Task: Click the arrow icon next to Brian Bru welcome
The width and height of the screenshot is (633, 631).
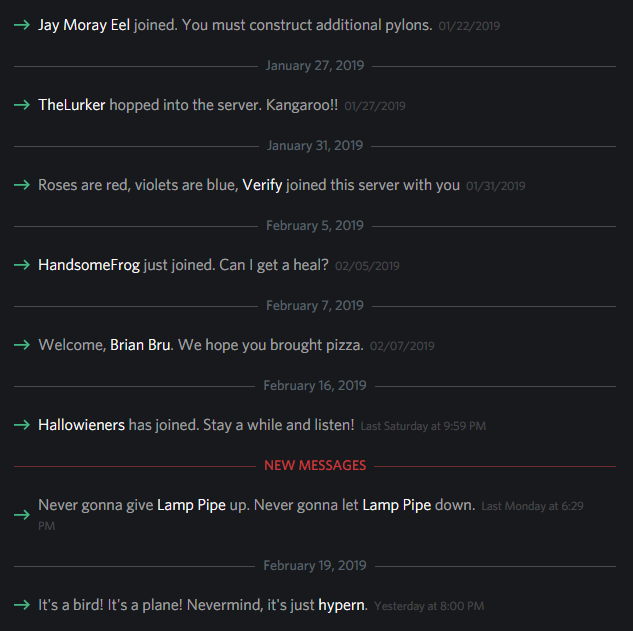Action: (x=22, y=345)
